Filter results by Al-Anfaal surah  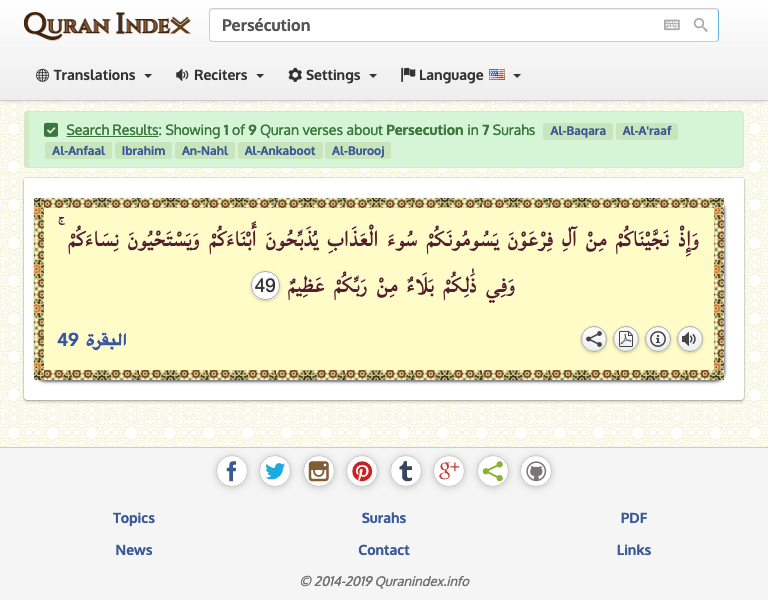pyautogui.click(x=78, y=151)
